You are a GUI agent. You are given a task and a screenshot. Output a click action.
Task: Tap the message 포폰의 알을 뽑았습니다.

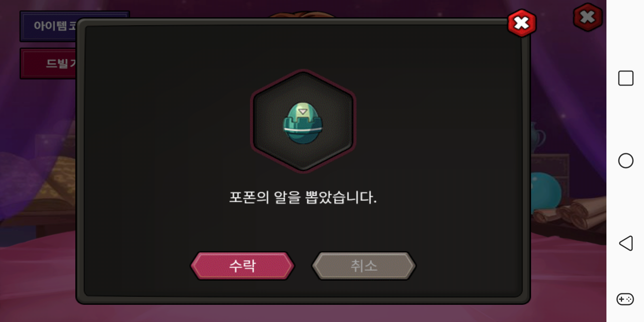click(x=303, y=197)
